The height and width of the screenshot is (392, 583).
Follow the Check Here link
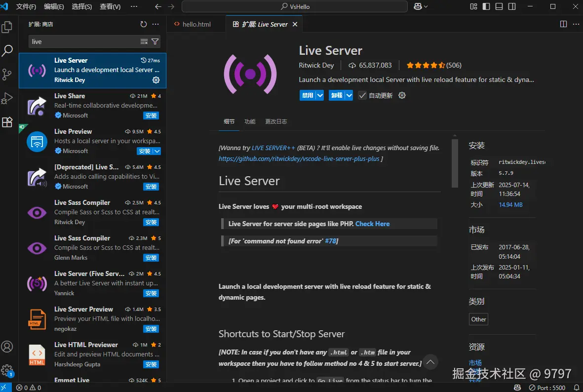[373, 224]
